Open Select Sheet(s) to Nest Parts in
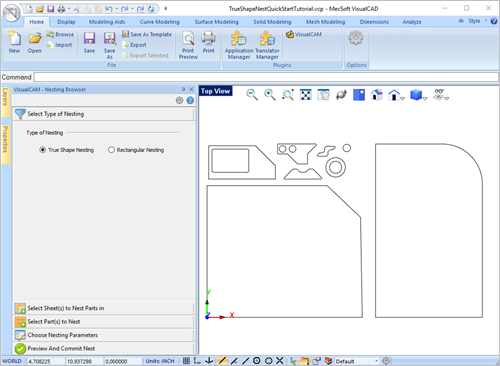Image resolution: width=500 pixels, height=366 pixels. point(103,308)
